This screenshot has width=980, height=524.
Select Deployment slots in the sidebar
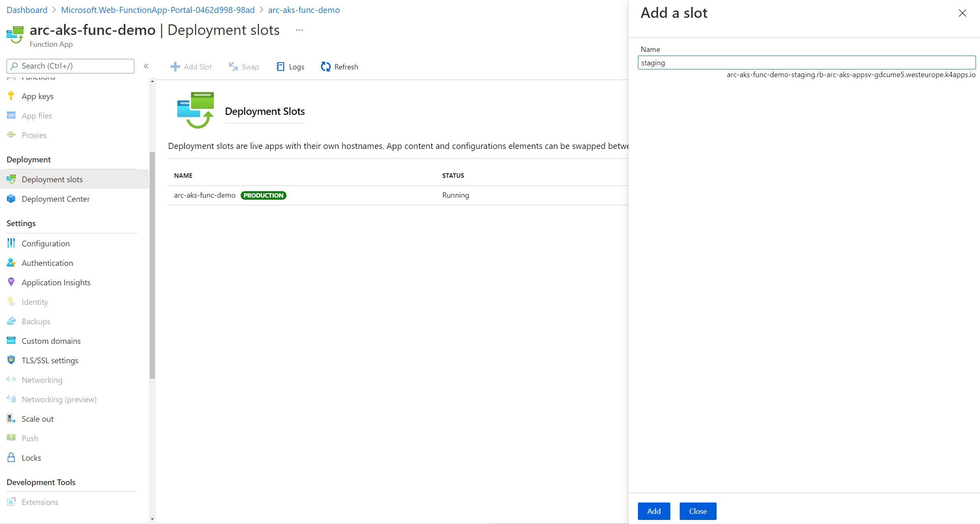(52, 179)
